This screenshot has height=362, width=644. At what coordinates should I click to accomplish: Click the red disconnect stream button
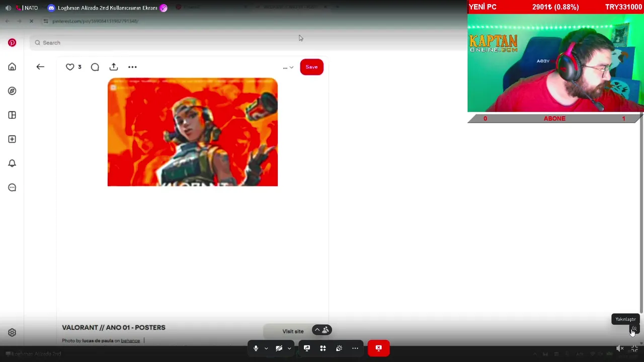pos(378,348)
